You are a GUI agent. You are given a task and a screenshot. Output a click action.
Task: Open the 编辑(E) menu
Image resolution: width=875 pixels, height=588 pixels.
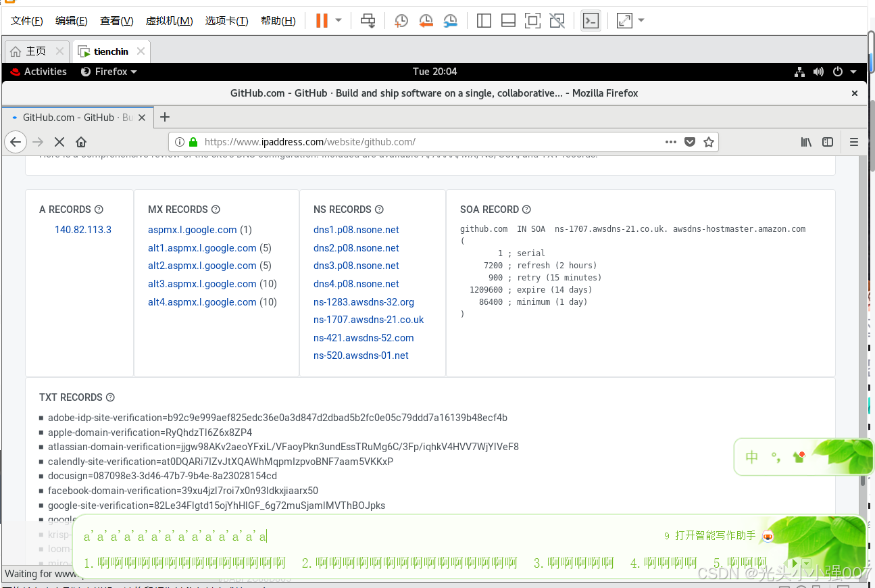tap(72, 21)
